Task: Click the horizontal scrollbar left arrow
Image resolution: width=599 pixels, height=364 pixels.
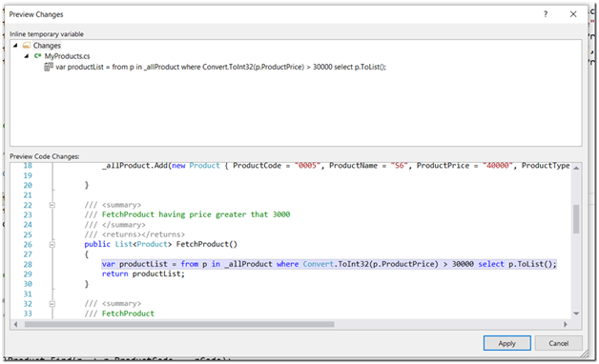Action: [x=15, y=324]
